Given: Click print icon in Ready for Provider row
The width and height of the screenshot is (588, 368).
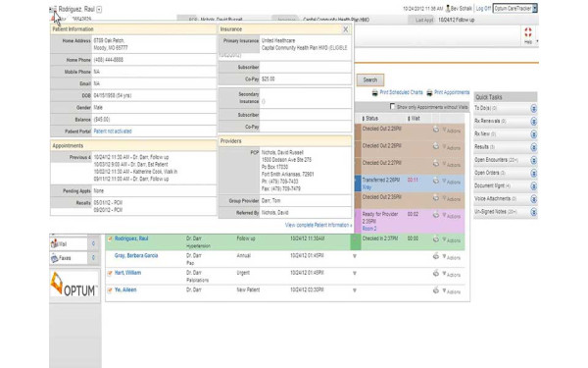Looking at the screenshot, I should (436, 215).
